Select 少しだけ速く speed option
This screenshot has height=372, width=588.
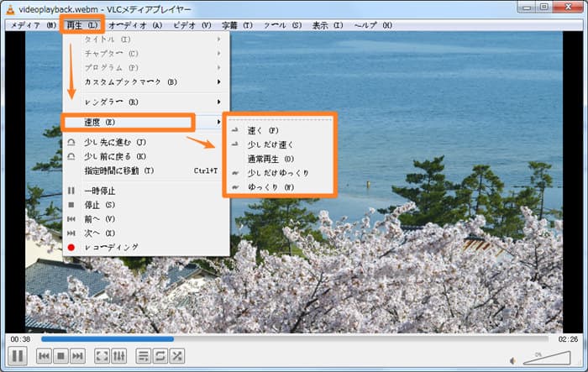280,144
